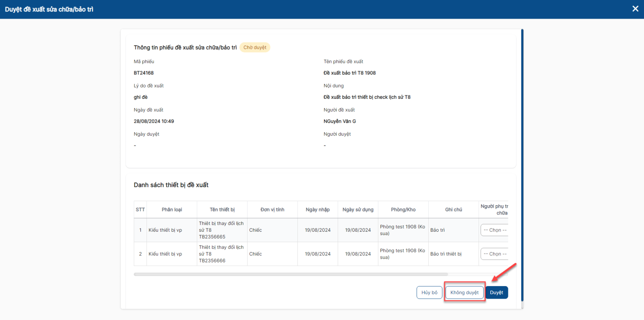The width and height of the screenshot is (644, 320).
Task: Click the Ngày sử dụng column header
Action: (358, 210)
